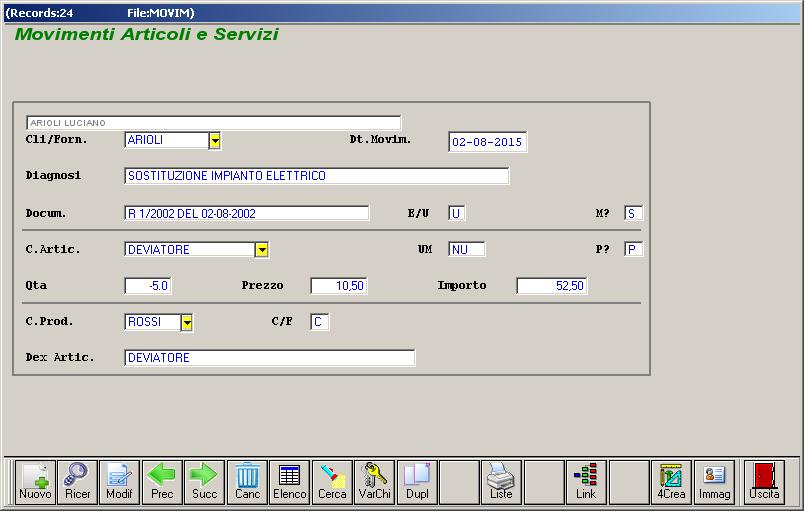Click the Diagnosi label
This screenshot has width=804, height=511.
[x=53, y=175]
